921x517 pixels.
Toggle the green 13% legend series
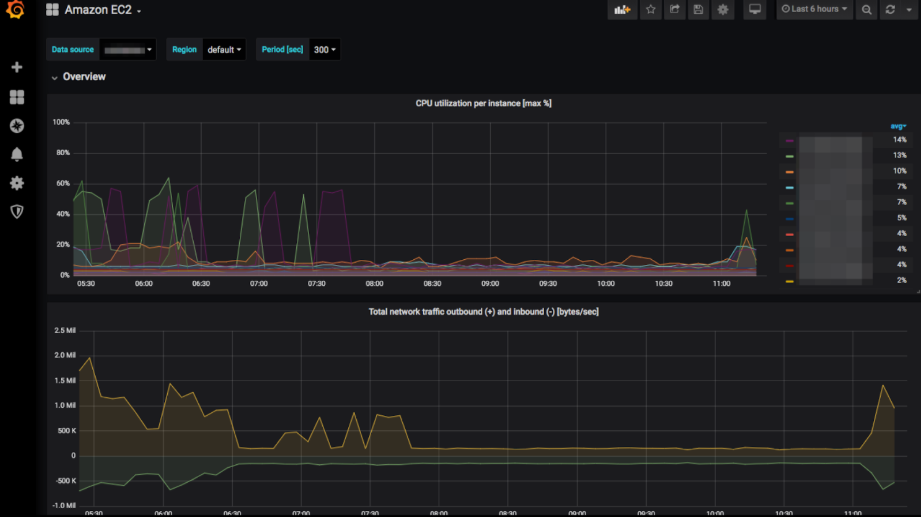pos(789,156)
